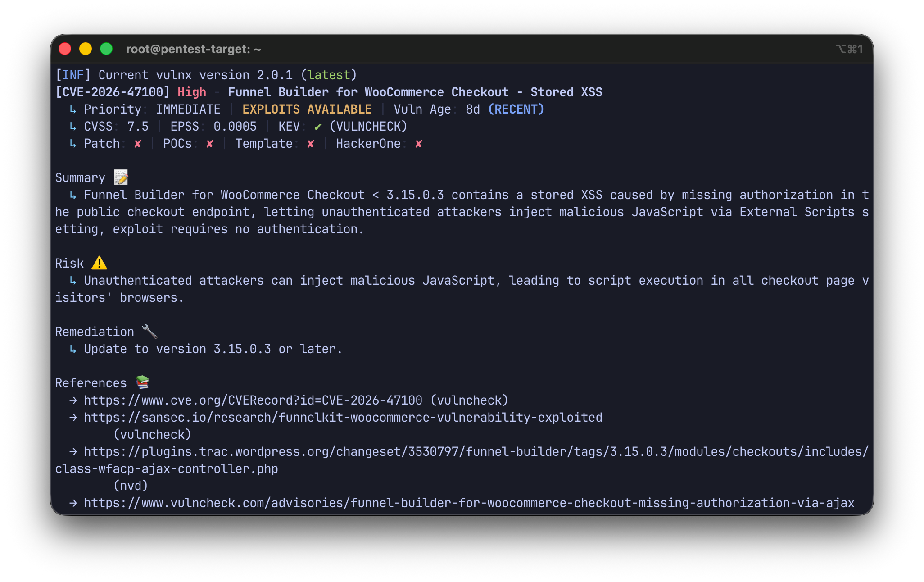Open the cve.org CVERecord reference link

click(x=253, y=400)
